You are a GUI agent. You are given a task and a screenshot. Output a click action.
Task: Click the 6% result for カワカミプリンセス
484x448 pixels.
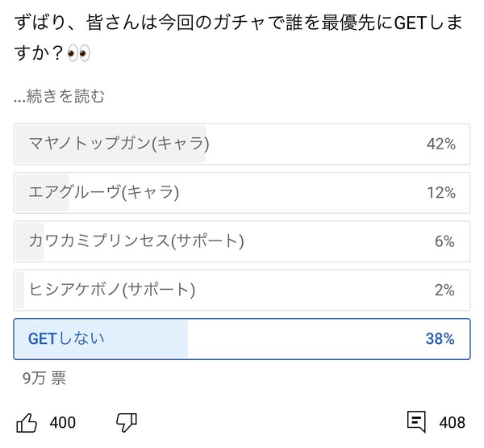444,241
